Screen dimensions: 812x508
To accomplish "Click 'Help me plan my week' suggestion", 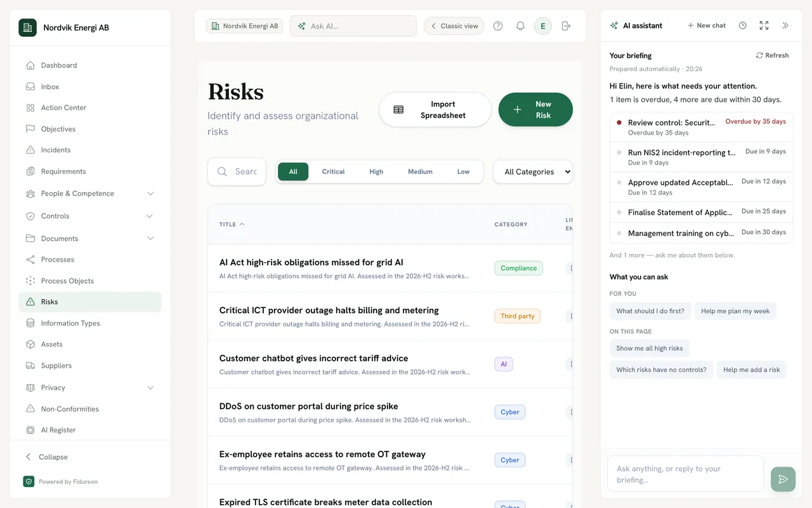I will 735,311.
